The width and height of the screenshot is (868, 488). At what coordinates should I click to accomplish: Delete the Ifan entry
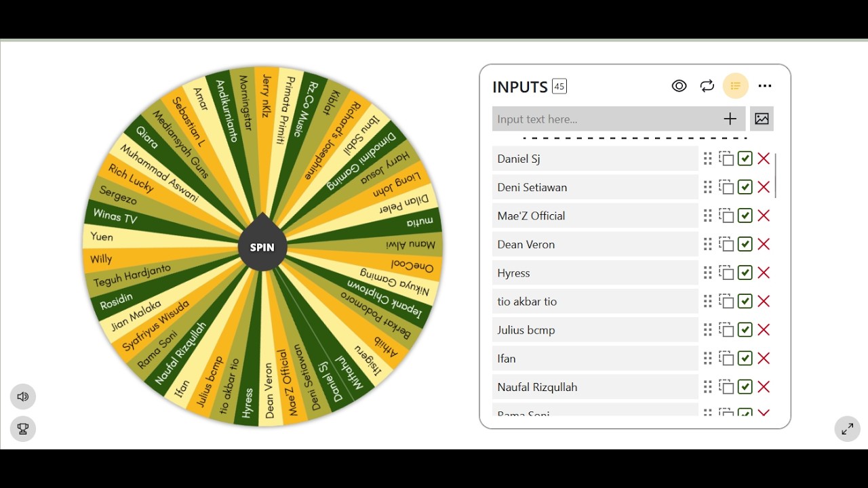click(764, 358)
